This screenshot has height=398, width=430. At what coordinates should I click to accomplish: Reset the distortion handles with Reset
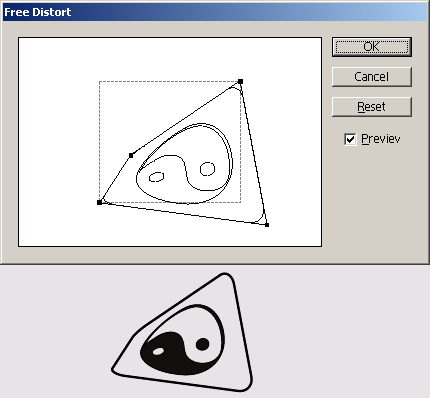(x=372, y=107)
